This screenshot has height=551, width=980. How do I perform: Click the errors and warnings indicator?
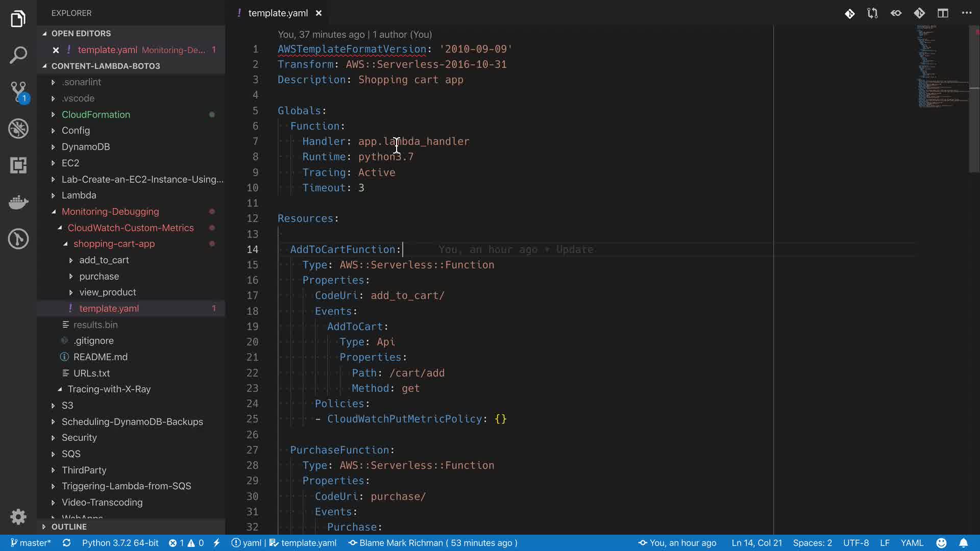[x=186, y=543]
